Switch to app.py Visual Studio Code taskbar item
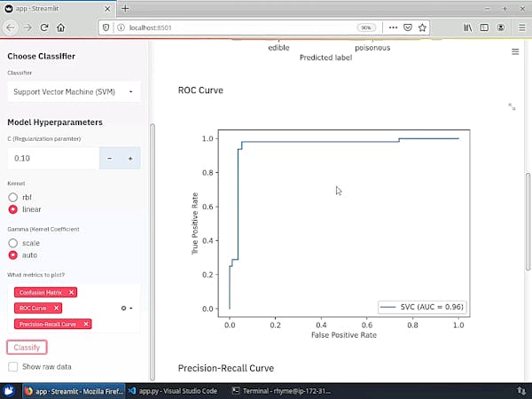 [173, 391]
